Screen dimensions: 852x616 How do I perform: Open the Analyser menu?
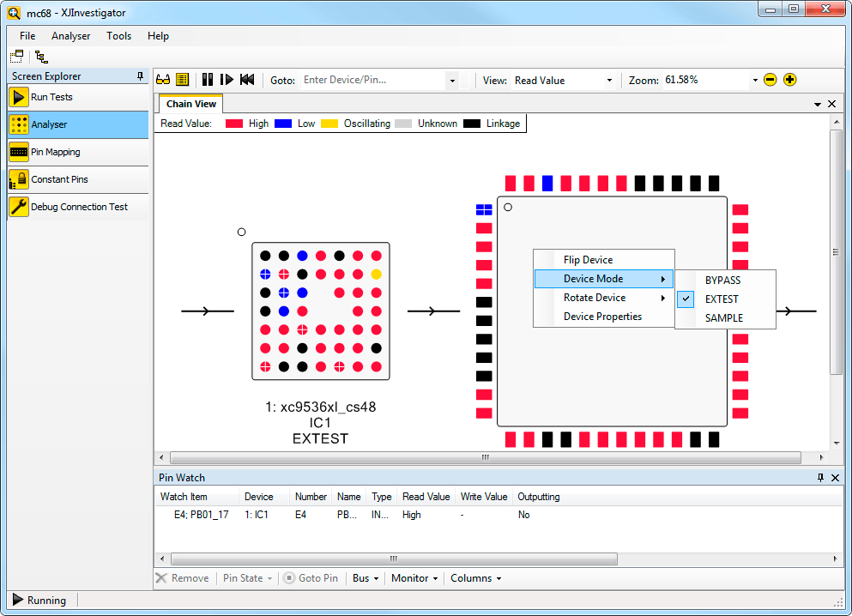pos(70,36)
